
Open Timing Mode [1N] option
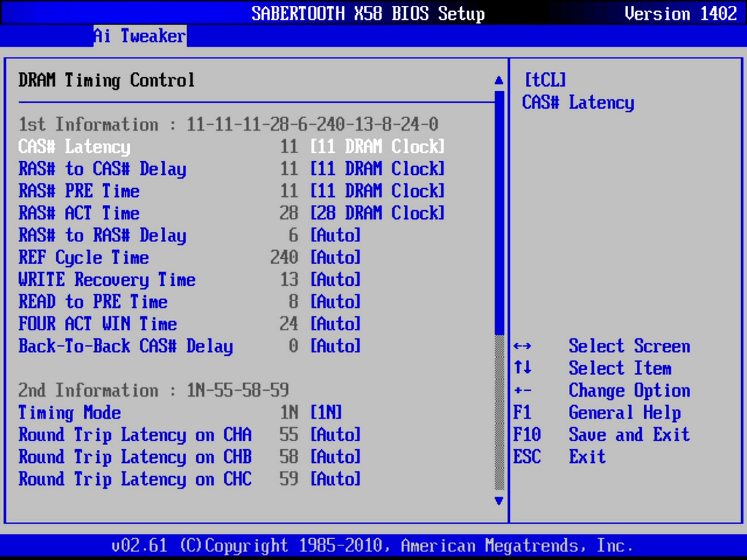(326, 413)
